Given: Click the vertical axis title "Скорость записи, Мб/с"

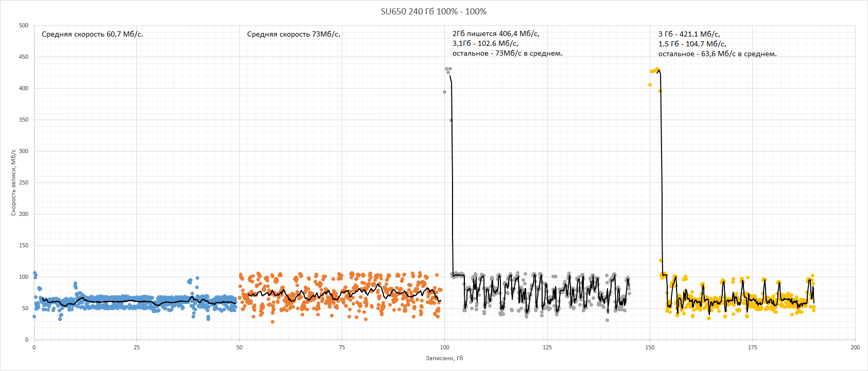Looking at the screenshot, I should 13,182.
